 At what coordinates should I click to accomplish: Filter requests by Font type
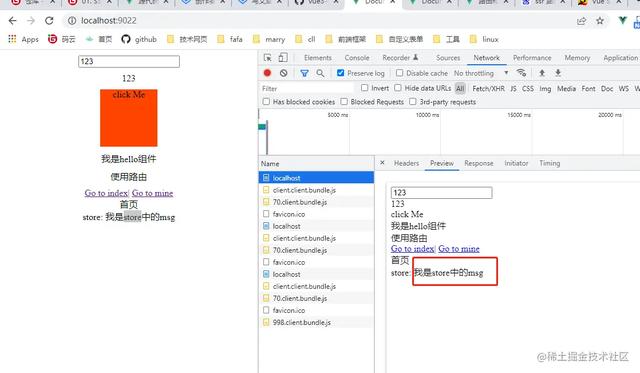pyautogui.click(x=588, y=88)
